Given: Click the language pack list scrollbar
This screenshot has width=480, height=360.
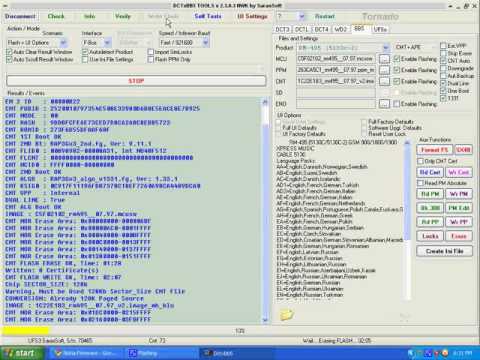Looking at the screenshot, I should (x=407, y=220).
